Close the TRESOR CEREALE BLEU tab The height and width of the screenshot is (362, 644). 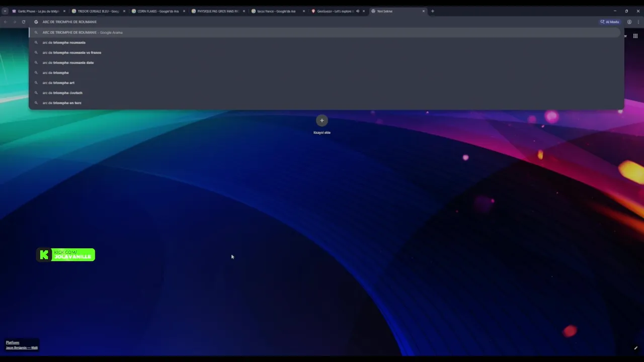(x=124, y=11)
